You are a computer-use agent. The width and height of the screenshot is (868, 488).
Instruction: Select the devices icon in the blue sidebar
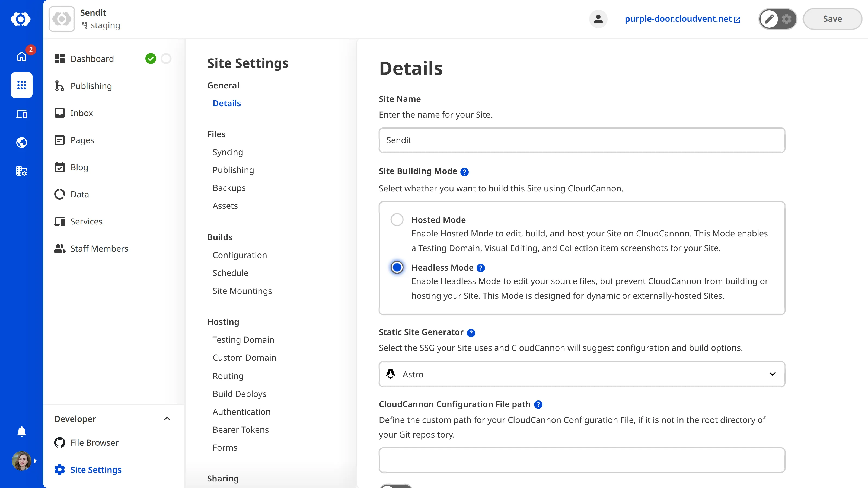[21, 114]
